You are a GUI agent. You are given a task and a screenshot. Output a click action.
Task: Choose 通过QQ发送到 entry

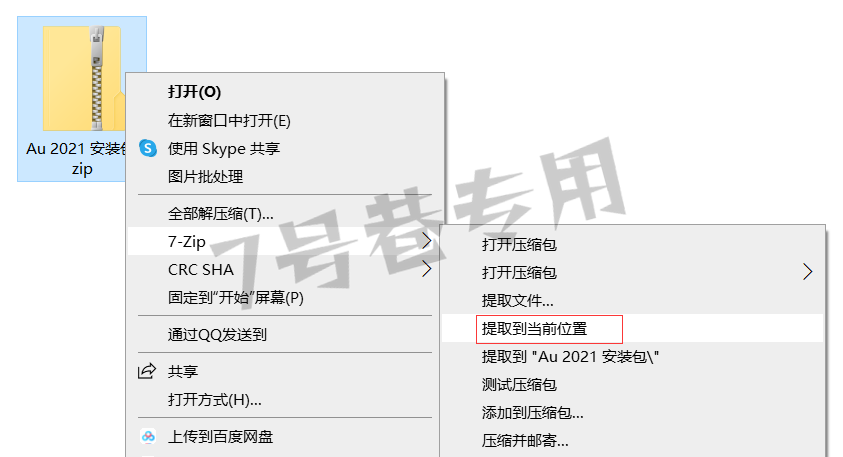pyautogui.click(x=217, y=334)
